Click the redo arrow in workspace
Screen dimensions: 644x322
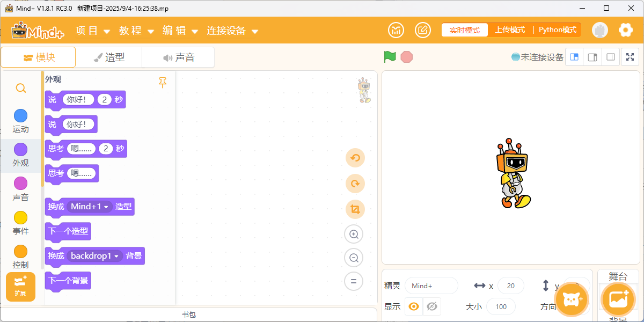pyautogui.click(x=355, y=184)
